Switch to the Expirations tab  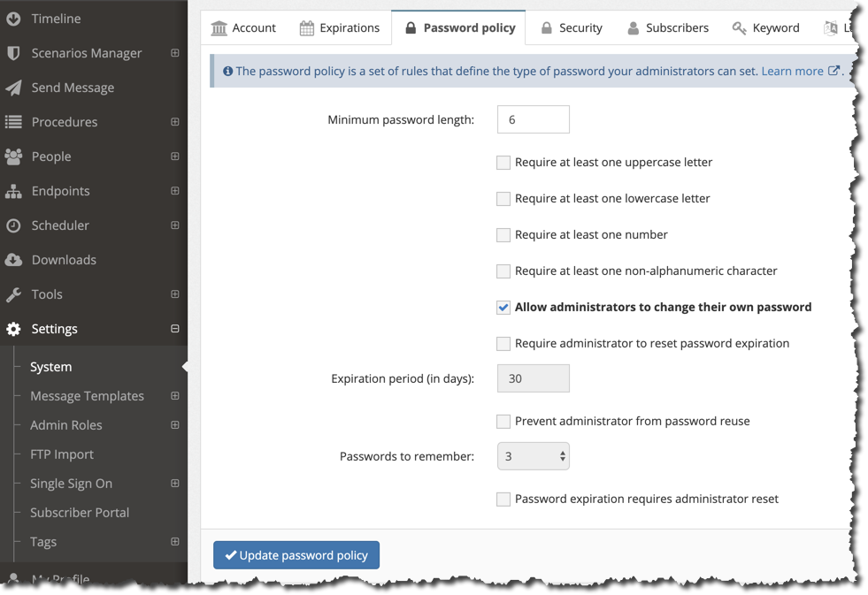(x=340, y=27)
